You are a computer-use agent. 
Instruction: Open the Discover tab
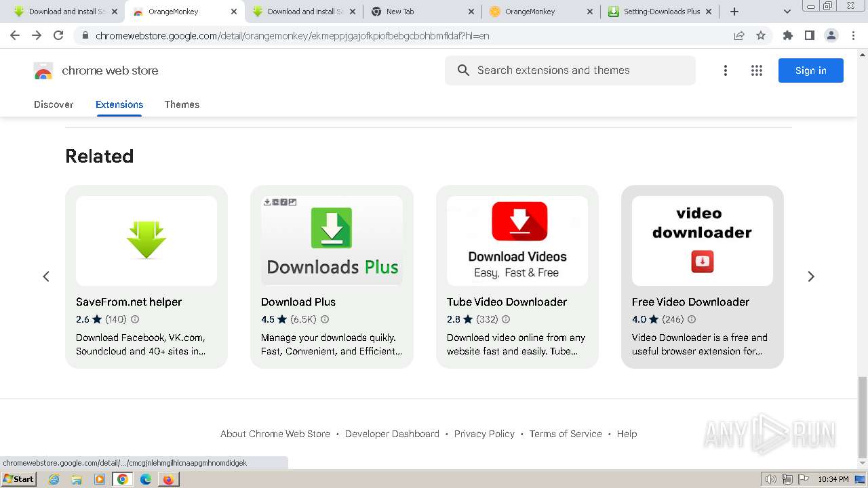pos(54,104)
